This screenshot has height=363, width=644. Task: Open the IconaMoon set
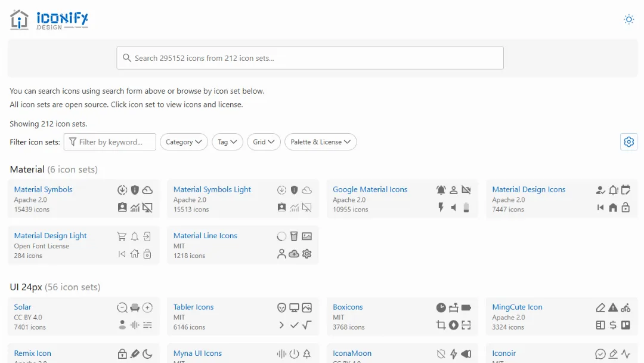pyautogui.click(x=352, y=353)
